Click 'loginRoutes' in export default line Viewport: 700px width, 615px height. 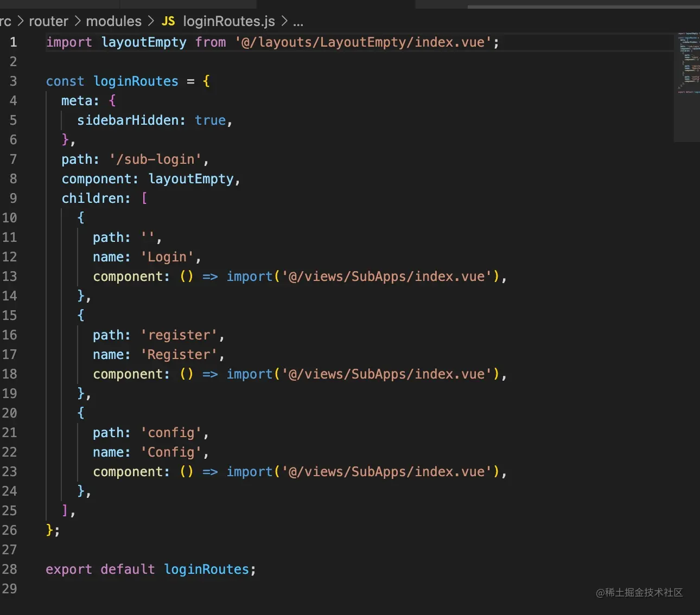pyautogui.click(x=206, y=569)
